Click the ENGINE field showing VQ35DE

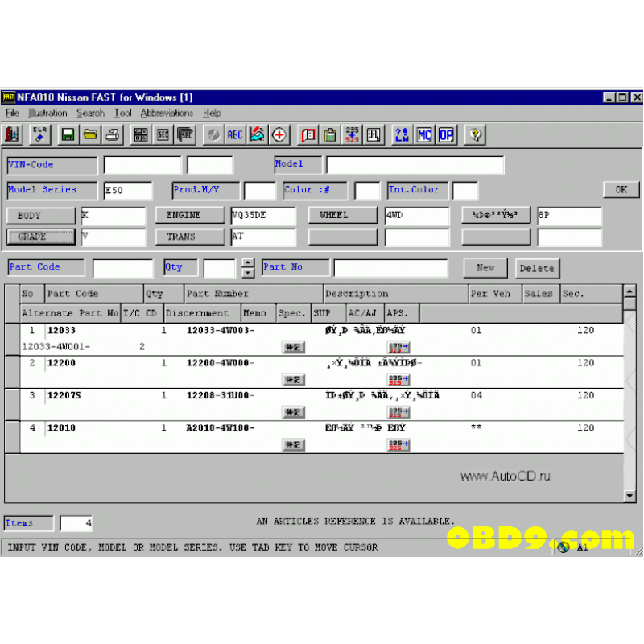[x=263, y=216]
